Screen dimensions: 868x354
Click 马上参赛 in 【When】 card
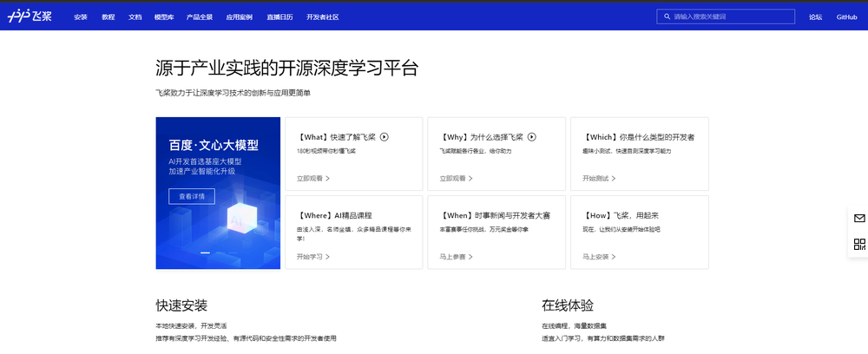(457, 257)
